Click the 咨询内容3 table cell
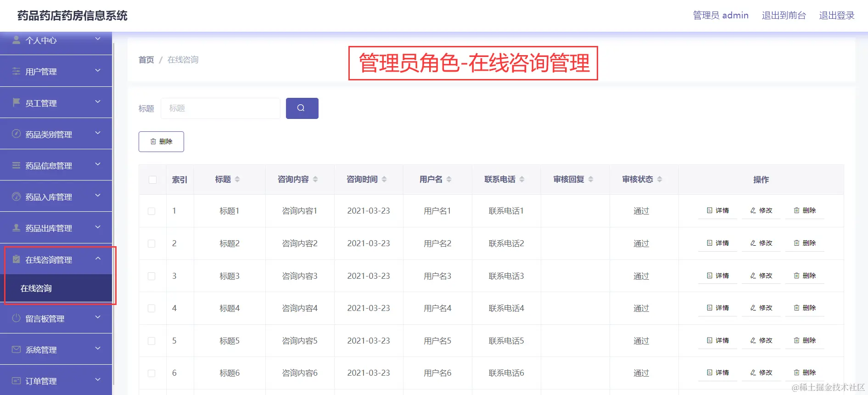This screenshot has height=395, width=868. tap(300, 276)
